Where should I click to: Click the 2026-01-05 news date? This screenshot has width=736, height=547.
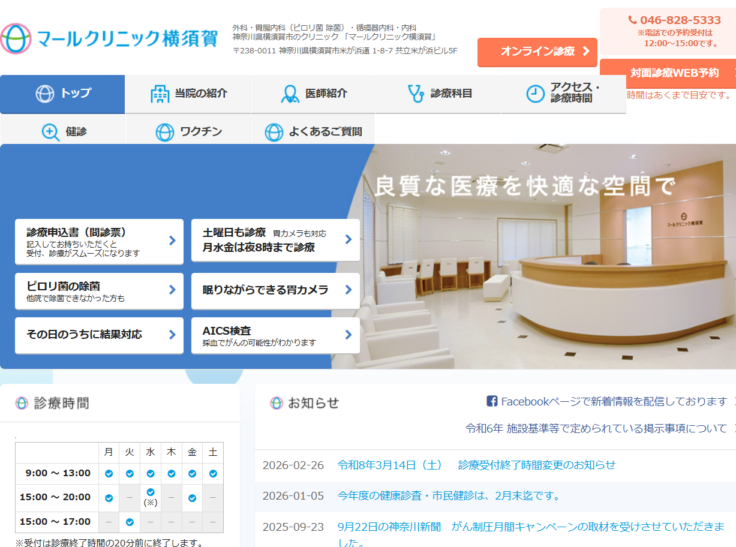coord(293,496)
